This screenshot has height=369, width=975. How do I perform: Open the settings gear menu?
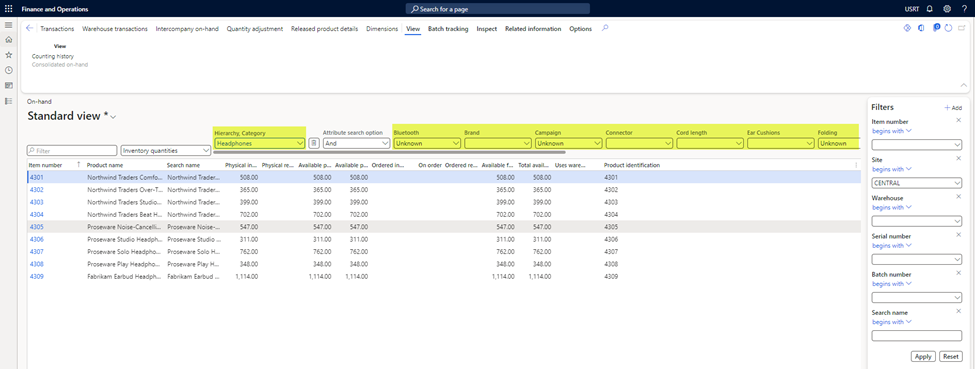click(947, 9)
